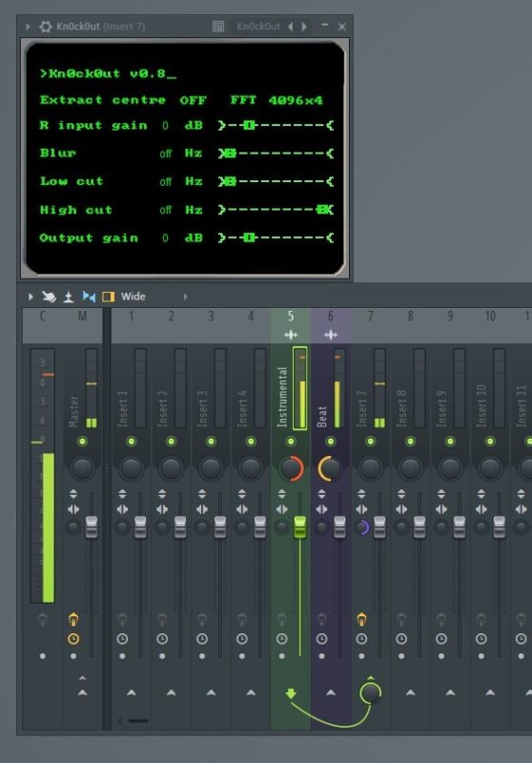Select the Instrumental mixer track label

pyautogui.click(x=282, y=398)
